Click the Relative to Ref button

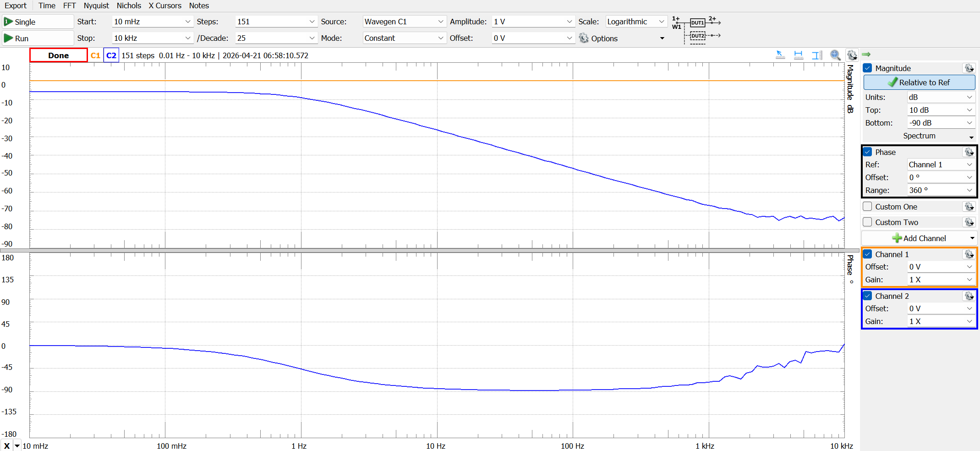919,82
